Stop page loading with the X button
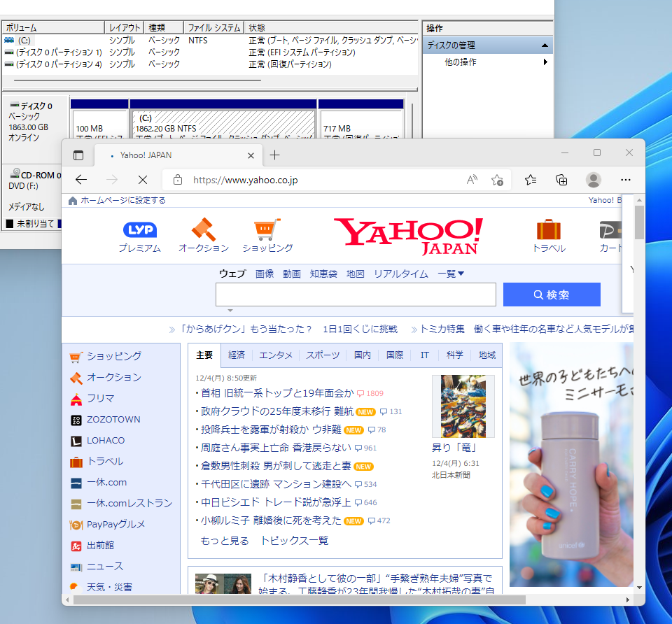This screenshot has height=624, width=672. click(x=143, y=180)
